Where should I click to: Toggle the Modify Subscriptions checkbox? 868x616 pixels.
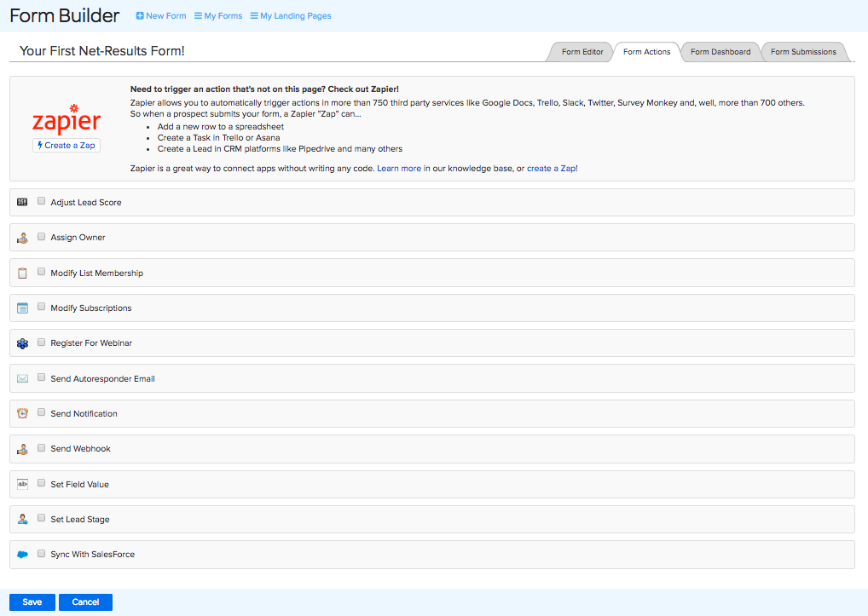41,307
